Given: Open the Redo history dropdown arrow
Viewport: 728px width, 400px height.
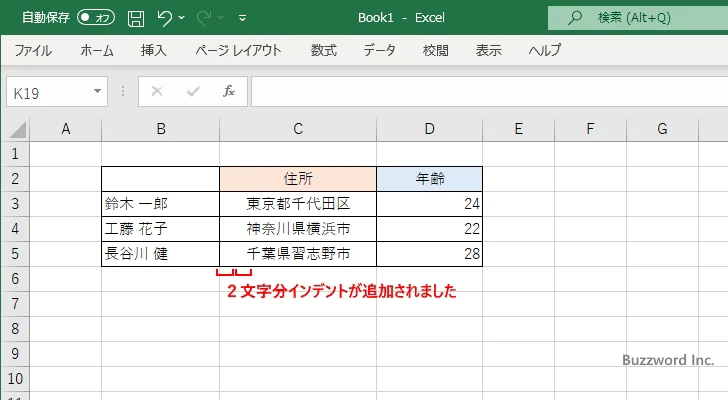Looking at the screenshot, I should pyautogui.click(x=221, y=18).
